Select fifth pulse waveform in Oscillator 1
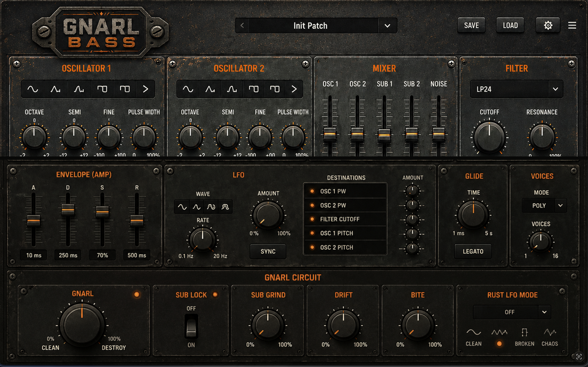588x367 pixels. click(124, 89)
